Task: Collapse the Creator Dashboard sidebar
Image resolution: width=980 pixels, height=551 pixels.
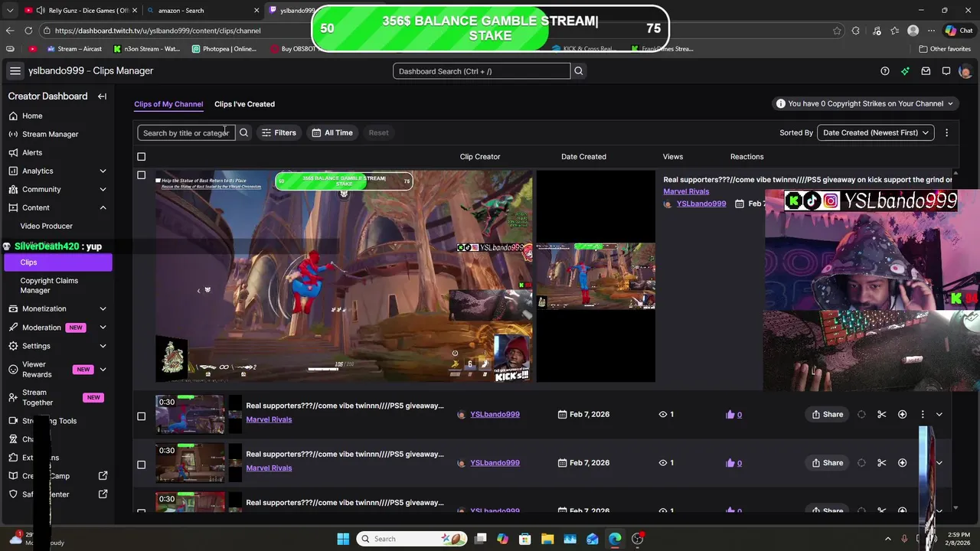Action: [102, 96]
